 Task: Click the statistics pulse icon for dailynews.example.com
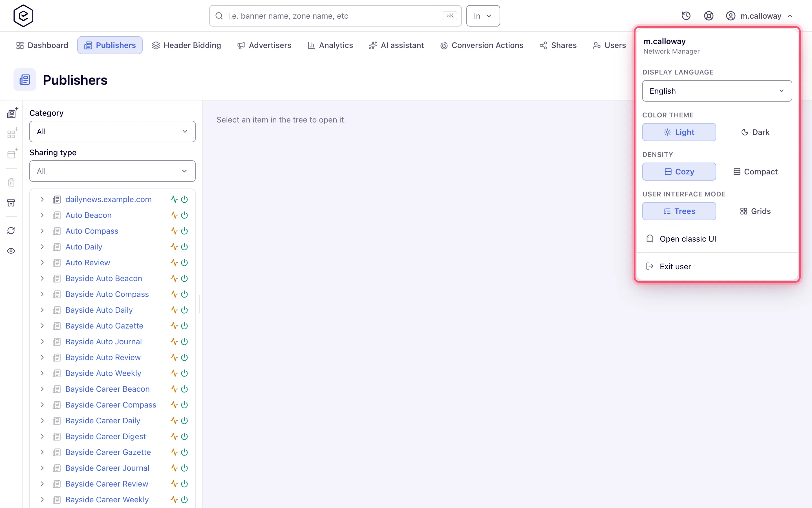click(174, 199)
